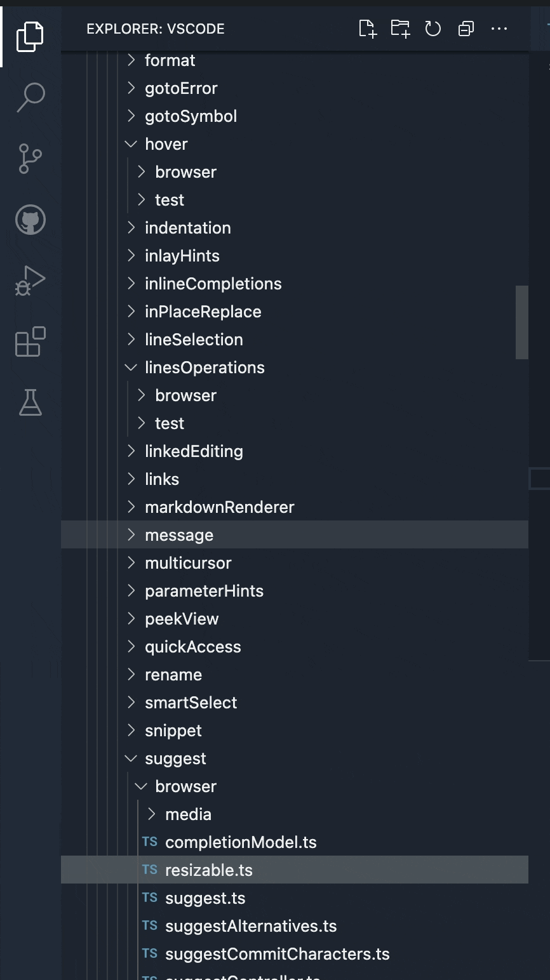This screenshot has width=550, height=980.
Task: Click the New File icon
Action: click(367, 29)
